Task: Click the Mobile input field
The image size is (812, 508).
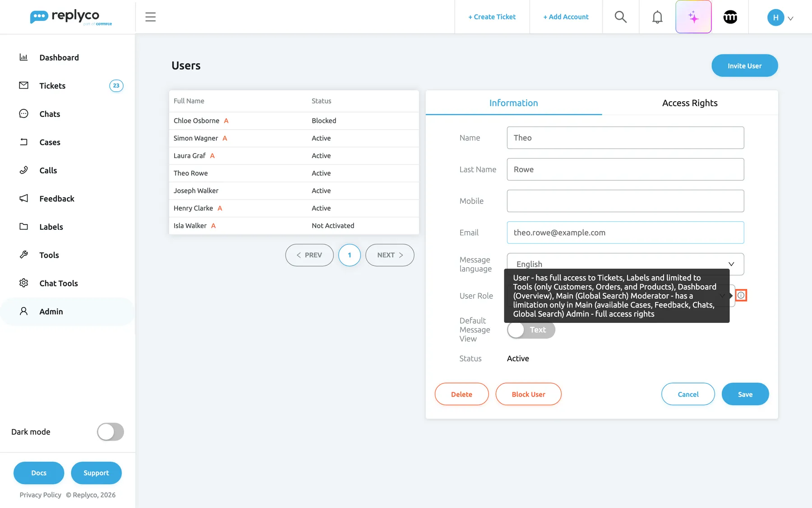Action: tap(625, 201)
